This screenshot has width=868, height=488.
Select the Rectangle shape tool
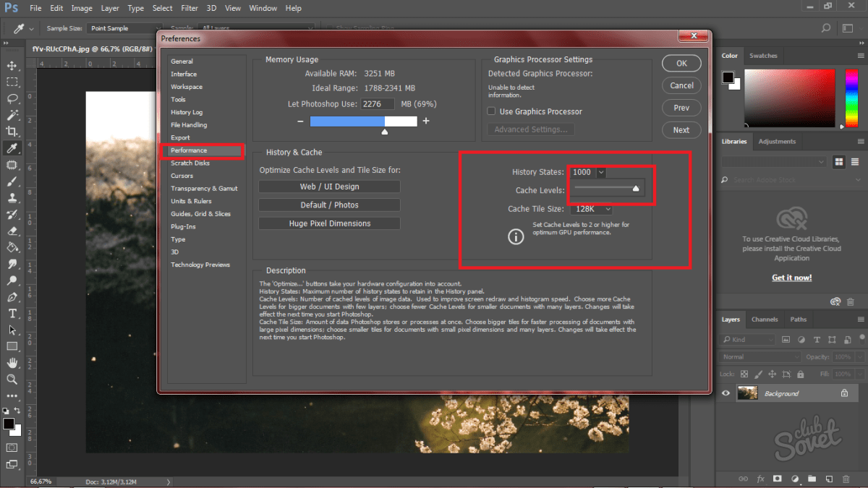[12, 346]
